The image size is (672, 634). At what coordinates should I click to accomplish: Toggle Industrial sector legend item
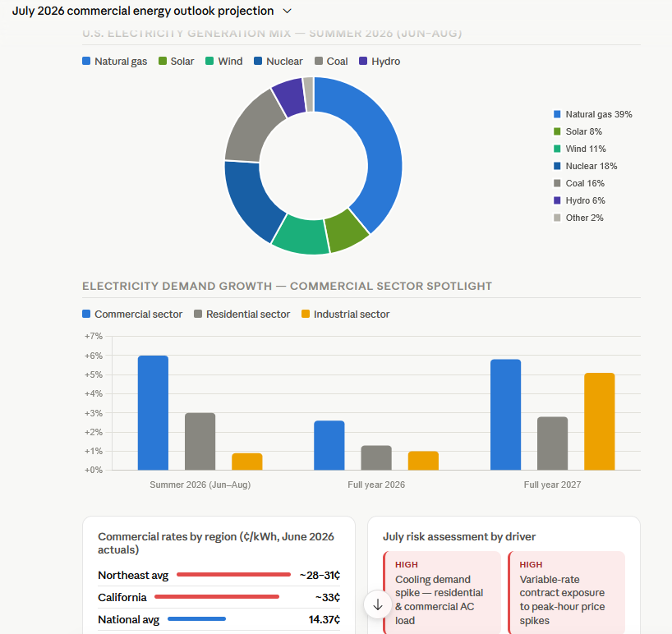pos(345,314)
